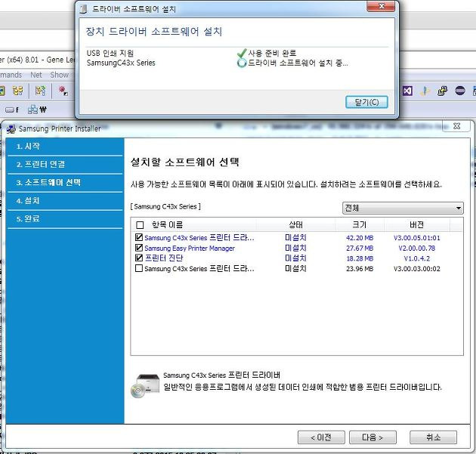Click version V3.00.05.01:01

coord(417,238)
